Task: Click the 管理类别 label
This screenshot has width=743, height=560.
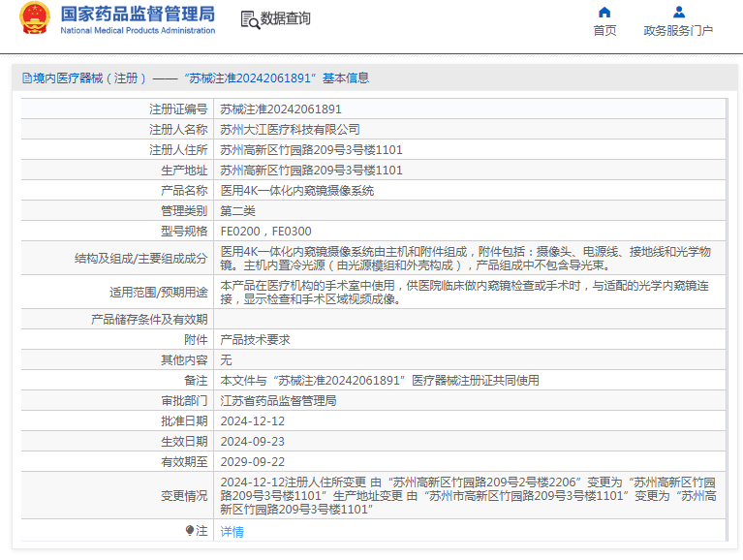Action: pos(184,211)
